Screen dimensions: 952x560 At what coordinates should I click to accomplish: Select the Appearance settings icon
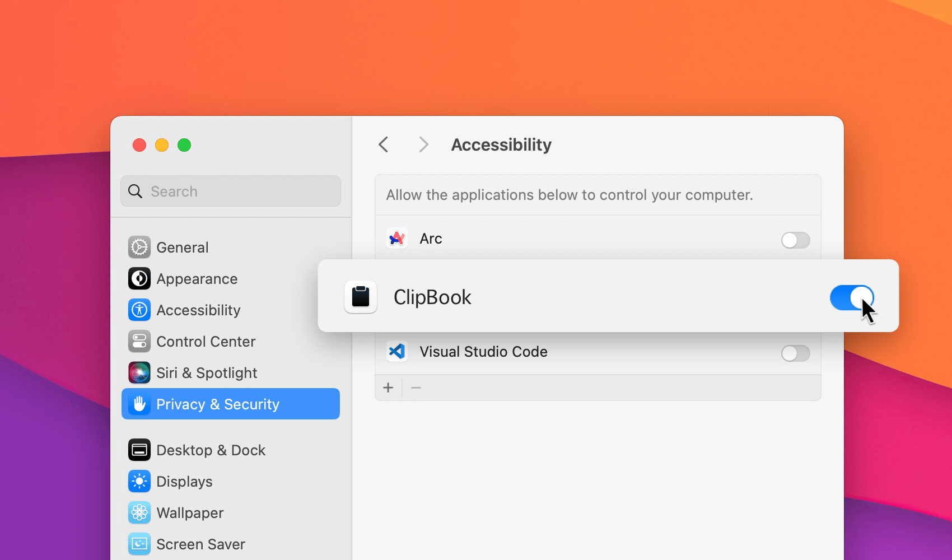click(139, 278)
